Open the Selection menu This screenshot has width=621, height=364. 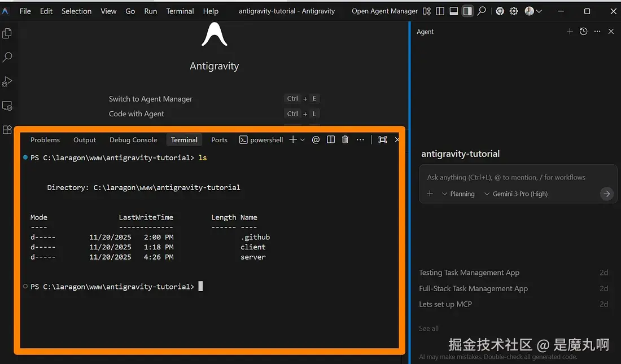tap(76, 11)
